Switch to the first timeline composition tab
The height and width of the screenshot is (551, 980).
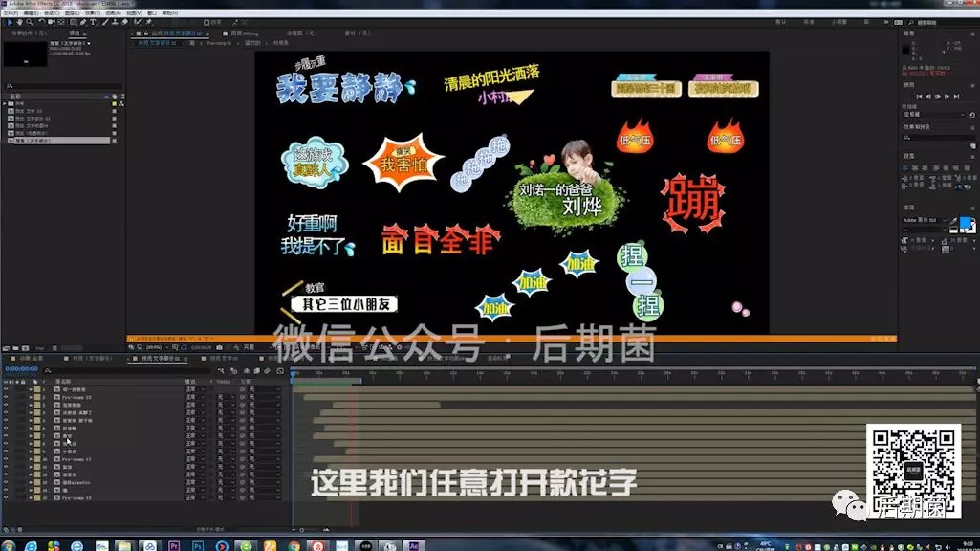[x=28, y=359]
